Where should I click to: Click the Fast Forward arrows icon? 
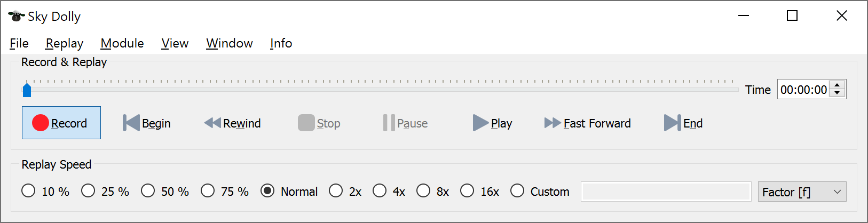tap(552, 123)
